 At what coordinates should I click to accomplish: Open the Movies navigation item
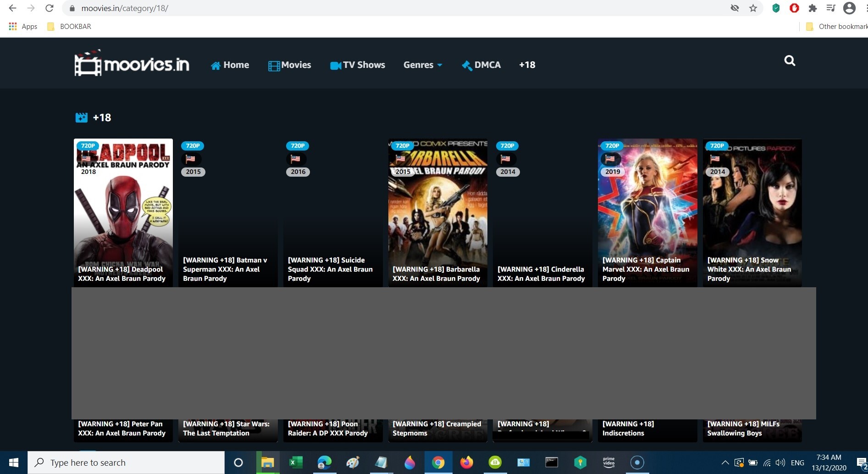pyautogui.click(x=290, y=65)
